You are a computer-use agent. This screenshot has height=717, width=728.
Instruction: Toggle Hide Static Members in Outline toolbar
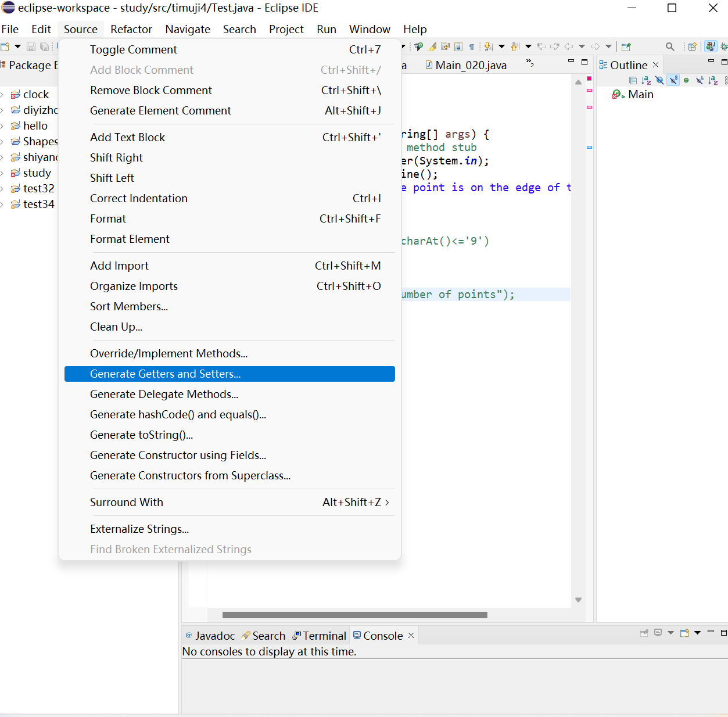coord(673,80)
